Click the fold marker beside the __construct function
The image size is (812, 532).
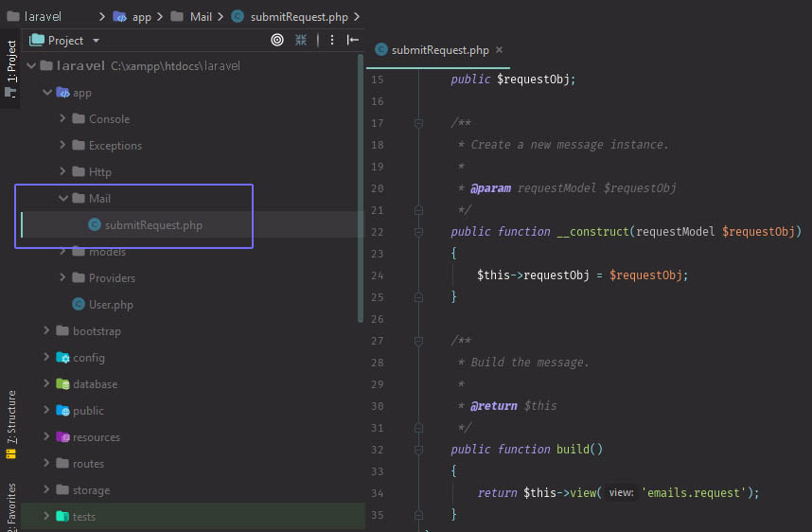coord(418,232)
